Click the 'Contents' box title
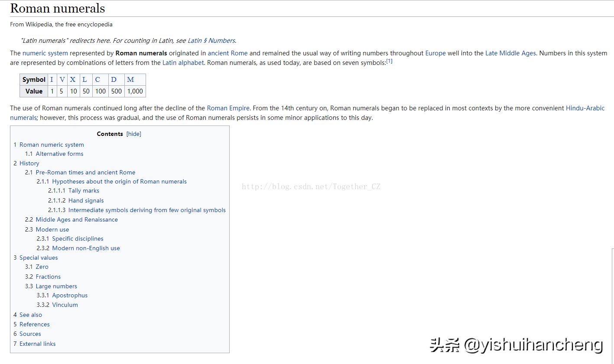Viewport: 614px width, 364px height. pos(110,134)
